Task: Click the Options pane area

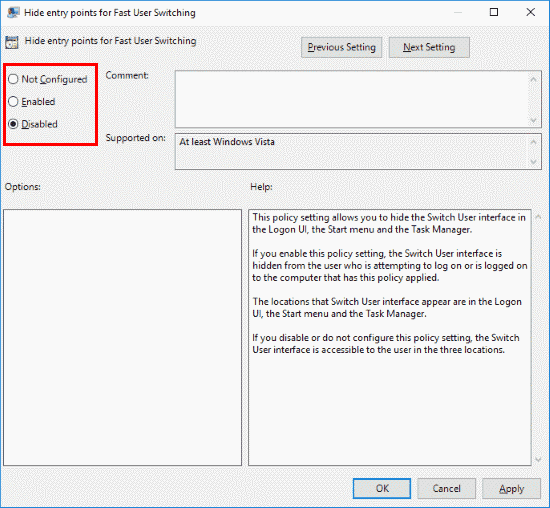Action: point(122,337)
